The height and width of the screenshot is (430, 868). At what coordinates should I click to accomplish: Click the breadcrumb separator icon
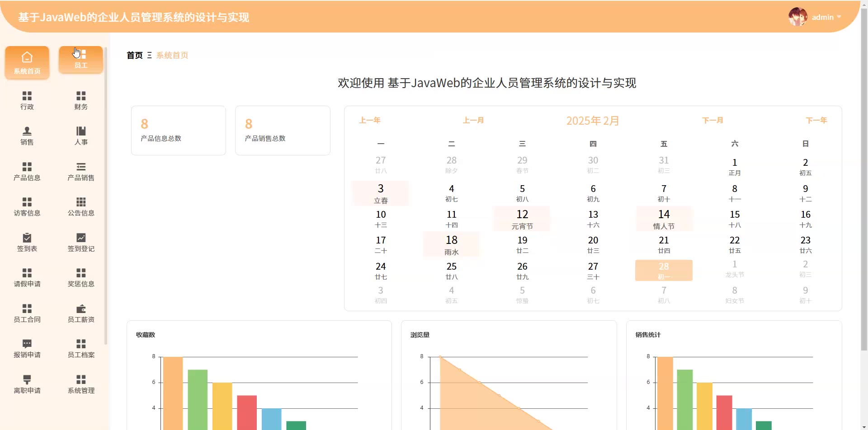point(150,56)
